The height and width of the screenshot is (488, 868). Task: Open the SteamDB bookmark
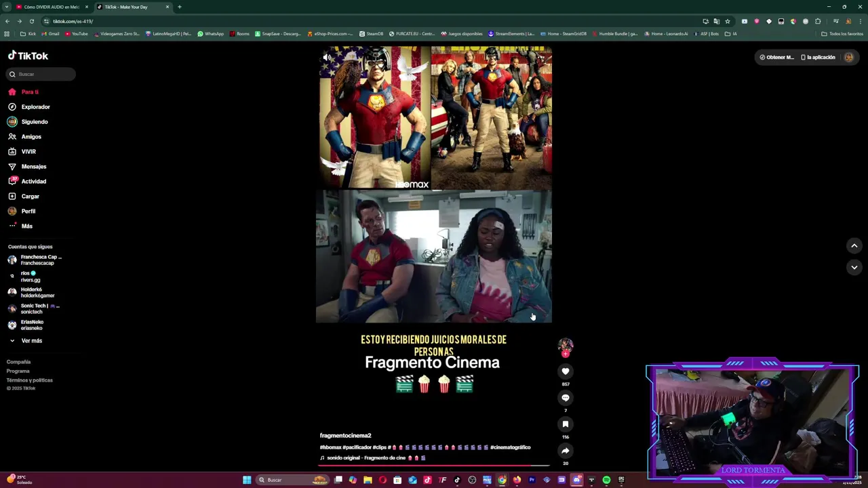coord(371,33)
